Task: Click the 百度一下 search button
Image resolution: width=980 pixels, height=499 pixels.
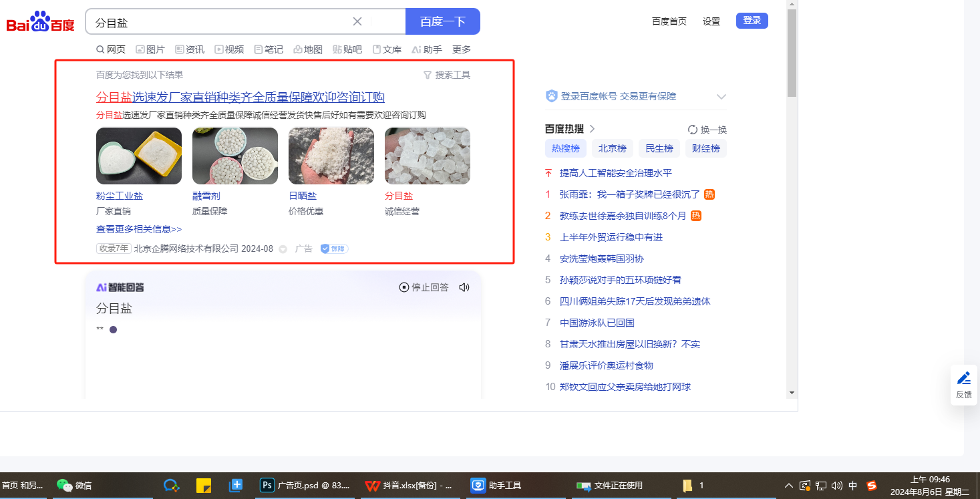Action: [x=442, y=21]
